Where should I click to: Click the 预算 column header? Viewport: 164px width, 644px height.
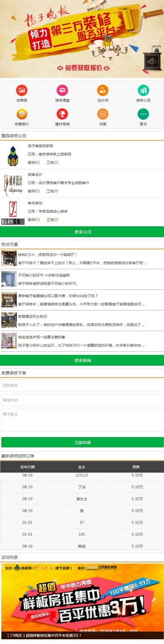tap(136, 467)
